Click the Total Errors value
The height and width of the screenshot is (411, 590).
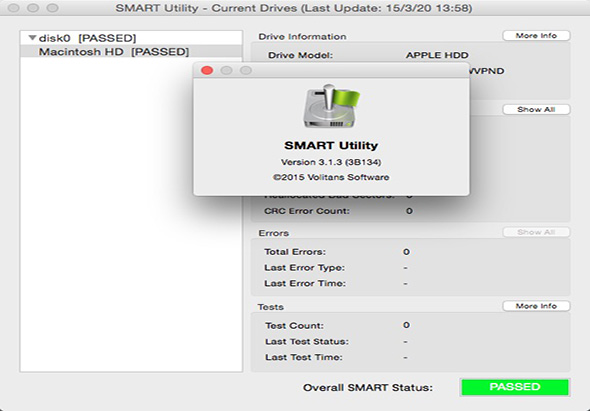406,252
